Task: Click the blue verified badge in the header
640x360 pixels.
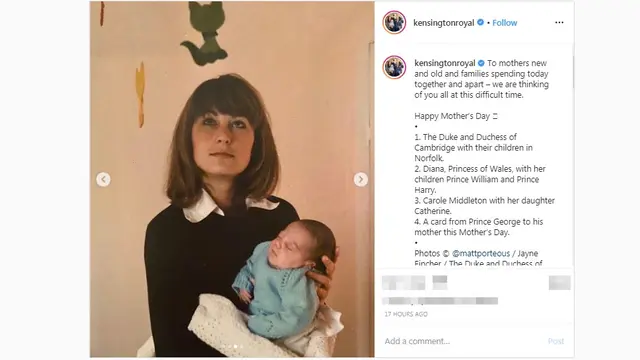Action: 480,22
